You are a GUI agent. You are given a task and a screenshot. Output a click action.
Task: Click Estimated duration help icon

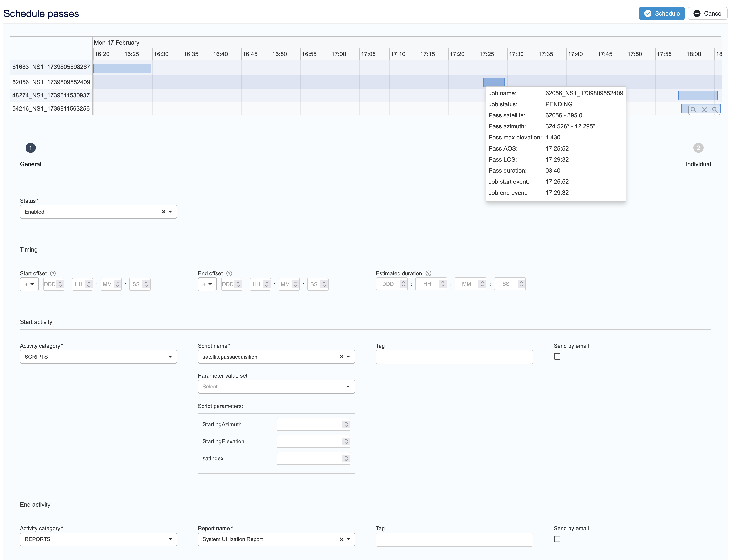pyautogui.click(x=428, y=273)
